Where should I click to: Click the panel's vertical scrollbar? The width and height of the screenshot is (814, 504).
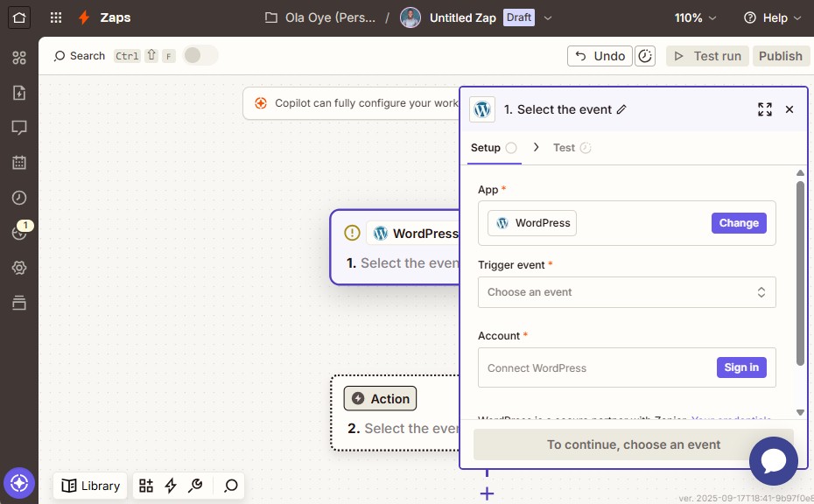point(800,271)
